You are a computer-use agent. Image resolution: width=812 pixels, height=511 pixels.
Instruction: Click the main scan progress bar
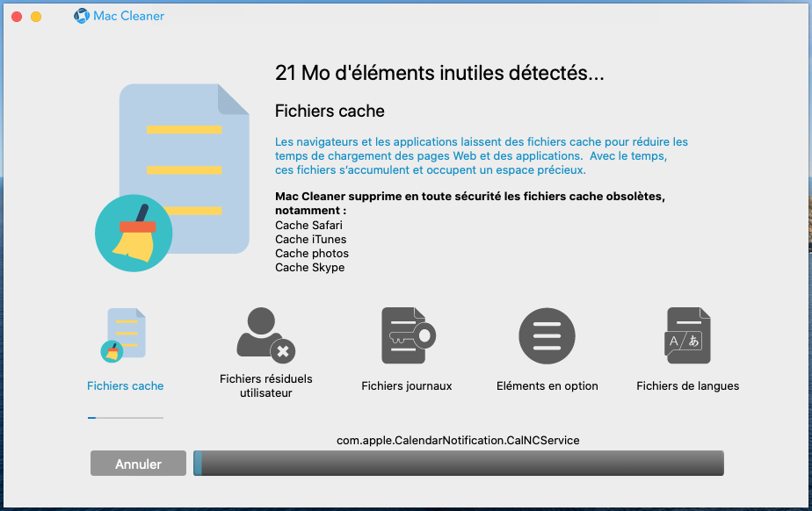[x=459, y=463]
